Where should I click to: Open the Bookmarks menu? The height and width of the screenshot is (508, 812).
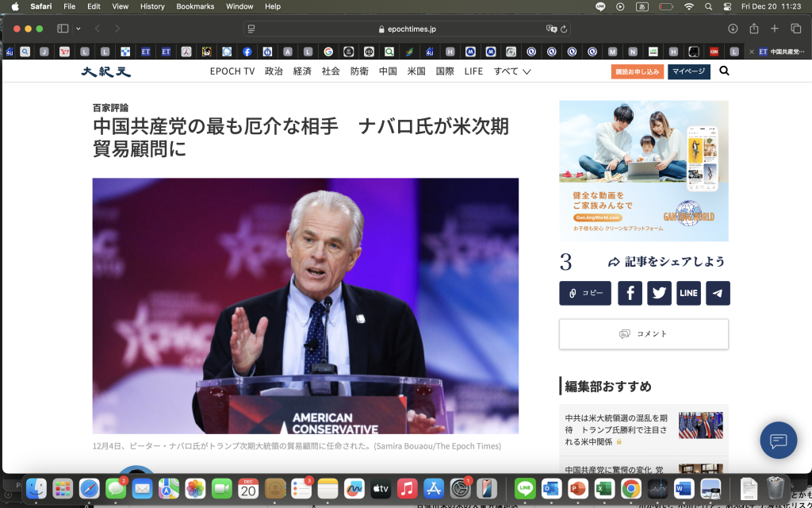click(x=195, y=6)
